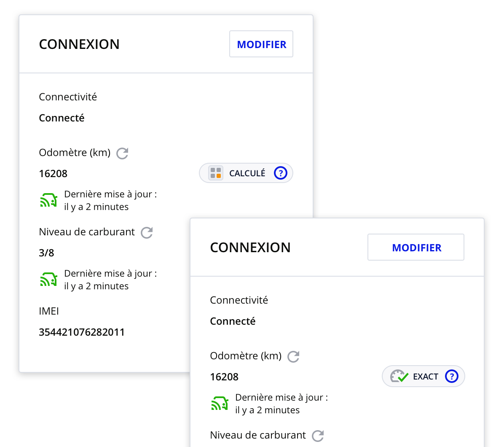Click connected car icon under back odometer
This screenshot has height=447, width=504.
[x=48, y=201]
